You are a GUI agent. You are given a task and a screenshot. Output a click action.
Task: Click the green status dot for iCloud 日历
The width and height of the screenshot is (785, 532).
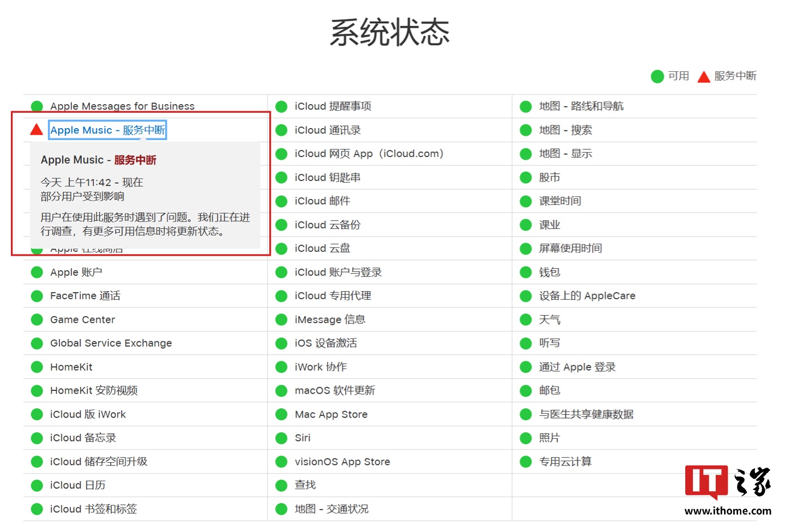click(37, 486)
